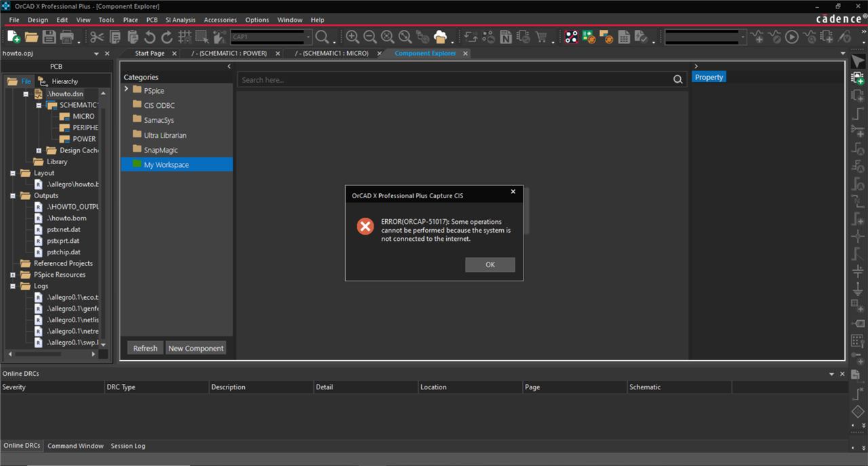Select pstxnet.dat in Outputs
Image resolution: width=868 pixels, height=466 pixels.
pos(64,229)
